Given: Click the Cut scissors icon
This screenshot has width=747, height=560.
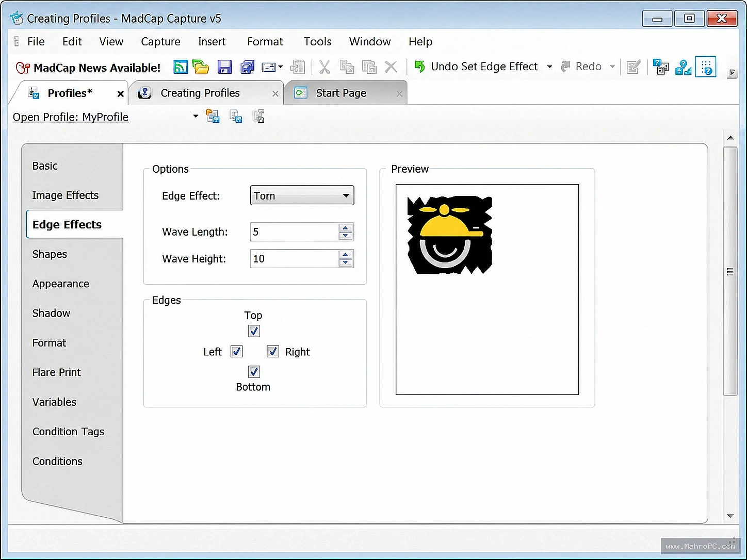Looking at the screenshot, I should pyautogui.click(x=324, y=67).
